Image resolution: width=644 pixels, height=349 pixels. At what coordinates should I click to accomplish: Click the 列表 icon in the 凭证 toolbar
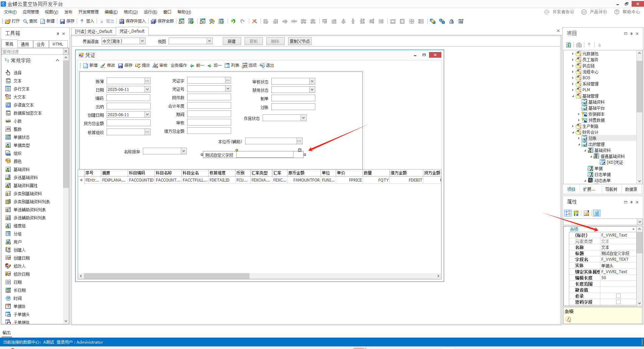tap(227, 65)
